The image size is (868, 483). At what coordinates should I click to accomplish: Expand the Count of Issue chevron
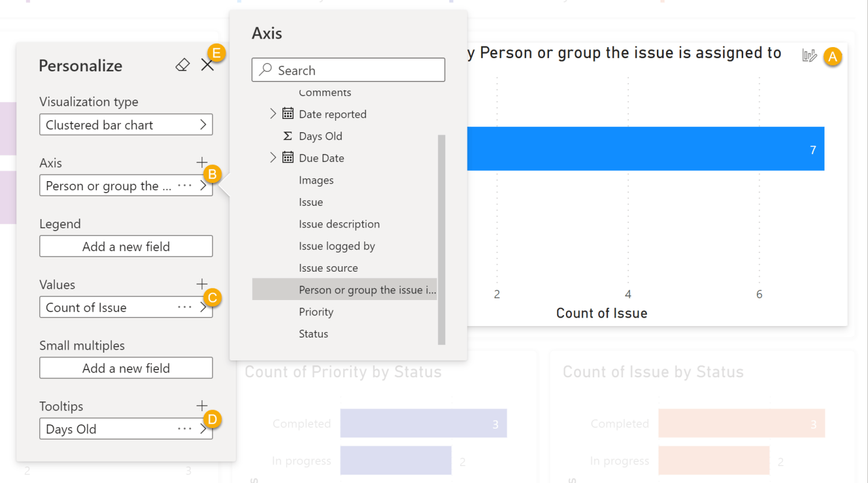[203, 307]
